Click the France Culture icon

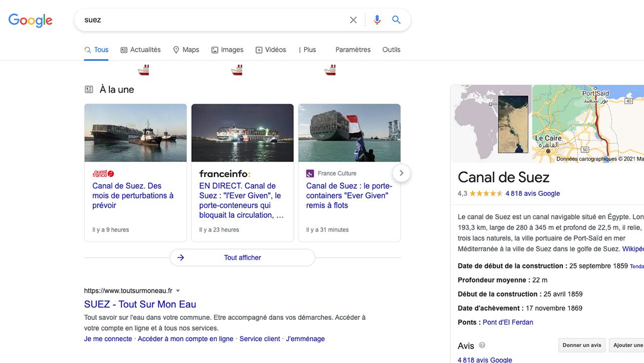coord(310,173)
